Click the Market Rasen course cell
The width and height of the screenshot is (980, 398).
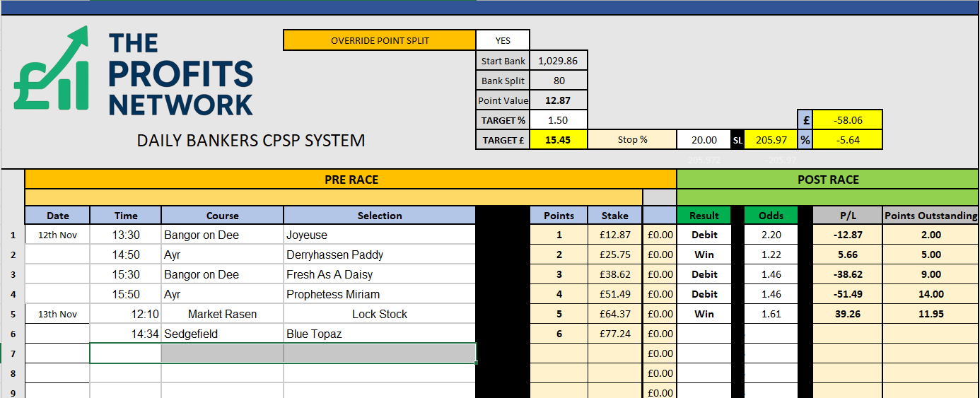tap(222, 314)
